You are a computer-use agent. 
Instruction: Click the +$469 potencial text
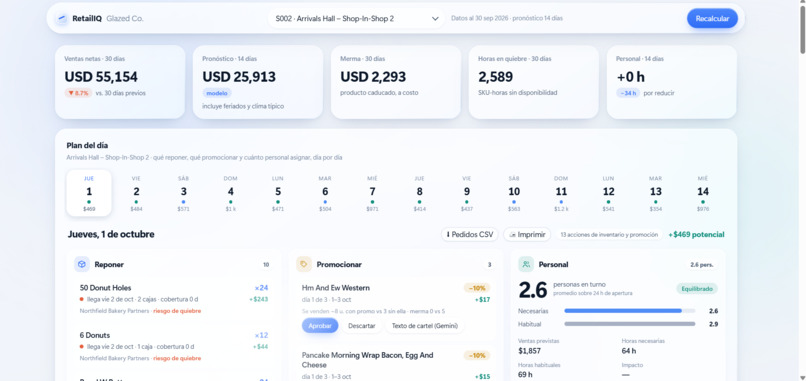[697, 234]
